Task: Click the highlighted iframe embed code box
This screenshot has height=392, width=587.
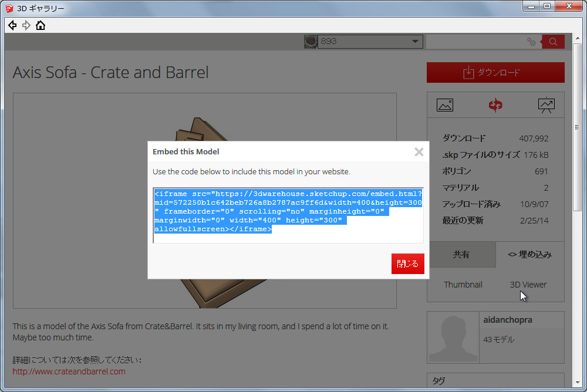Action: pos(288,215)
